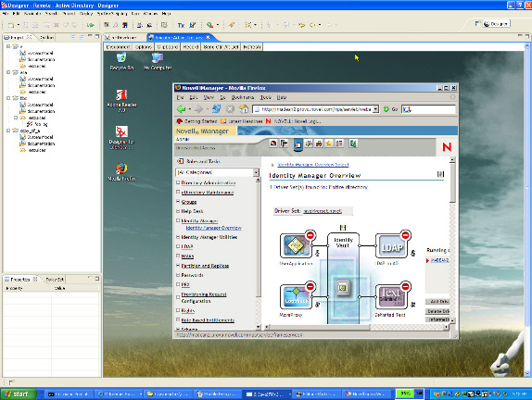Expand Identity Manager Utilities role
This screenshot has height=400, width=532.
point(178,237)
